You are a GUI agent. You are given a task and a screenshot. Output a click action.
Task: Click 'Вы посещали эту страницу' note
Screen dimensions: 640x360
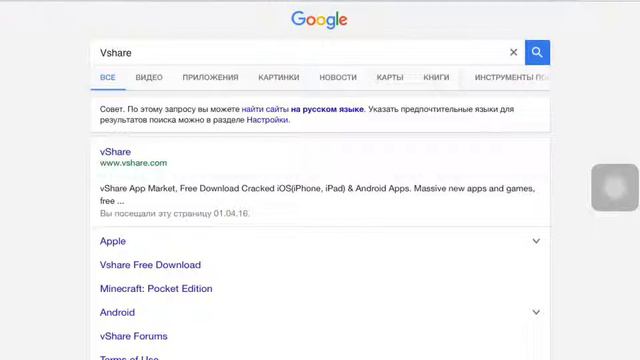point(175,213)
